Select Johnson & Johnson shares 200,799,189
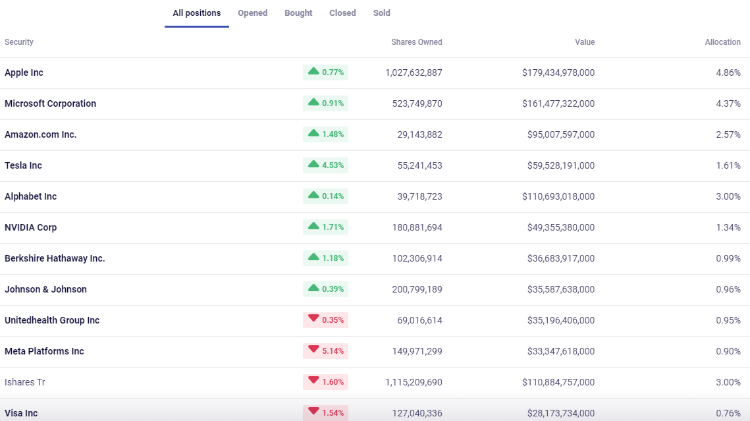The image size is (750, 421). 417,289
